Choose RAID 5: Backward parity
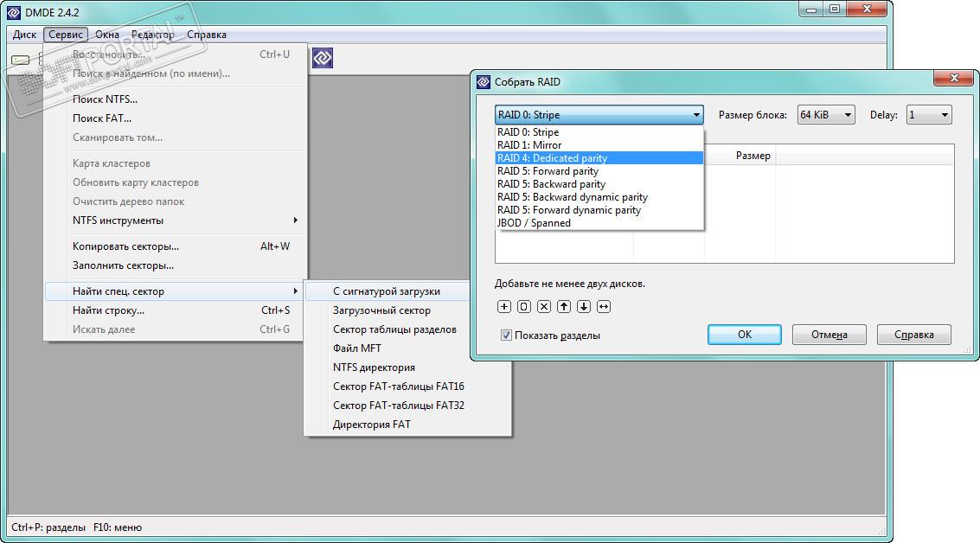 coord(599,184)
